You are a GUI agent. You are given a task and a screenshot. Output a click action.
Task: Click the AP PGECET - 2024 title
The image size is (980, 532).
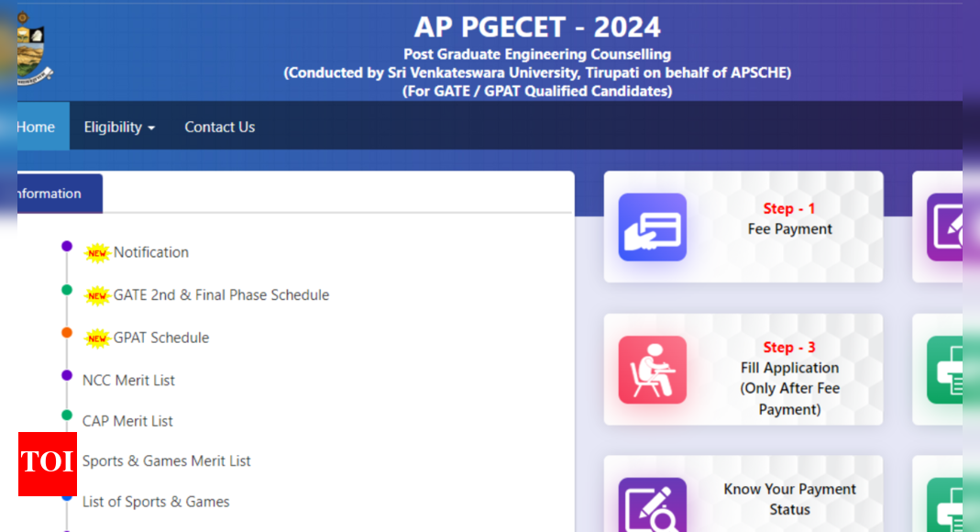[537, 27]
